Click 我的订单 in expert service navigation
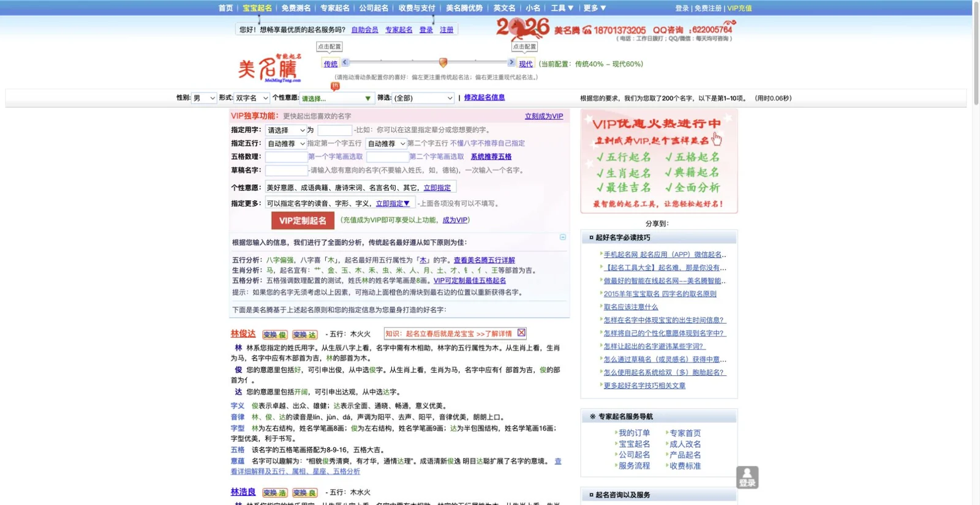 [x=634, y=433]
